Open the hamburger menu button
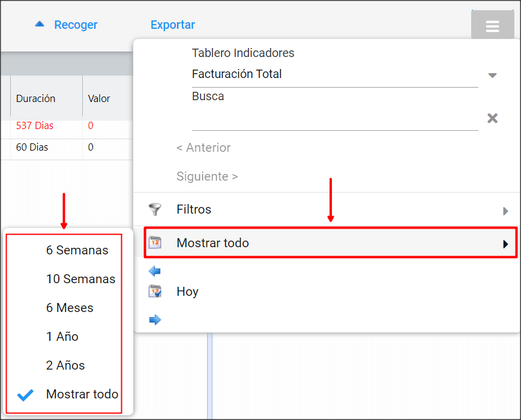The height and width of the screenshot is (420, 521). (492, 25)
